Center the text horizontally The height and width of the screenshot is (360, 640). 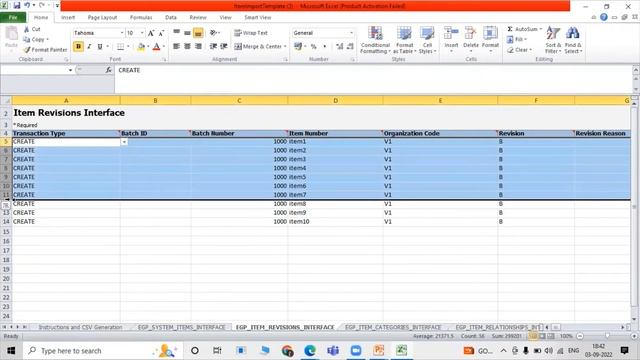point(187,47)
